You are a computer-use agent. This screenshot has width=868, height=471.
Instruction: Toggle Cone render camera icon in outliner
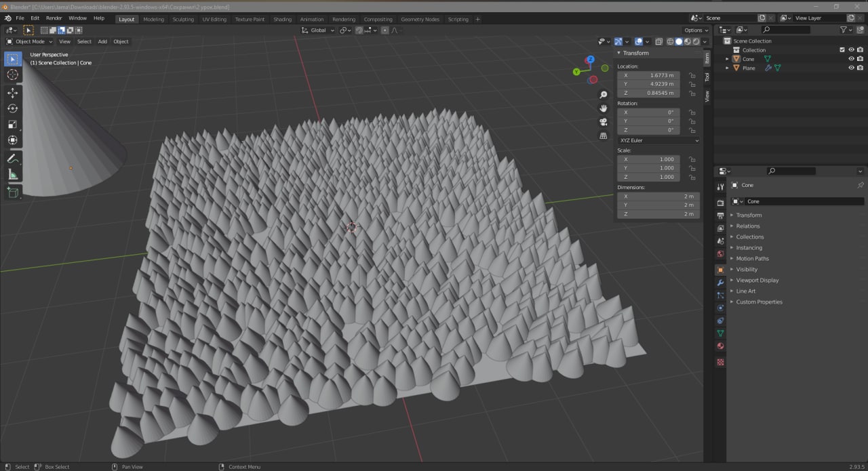860,59
